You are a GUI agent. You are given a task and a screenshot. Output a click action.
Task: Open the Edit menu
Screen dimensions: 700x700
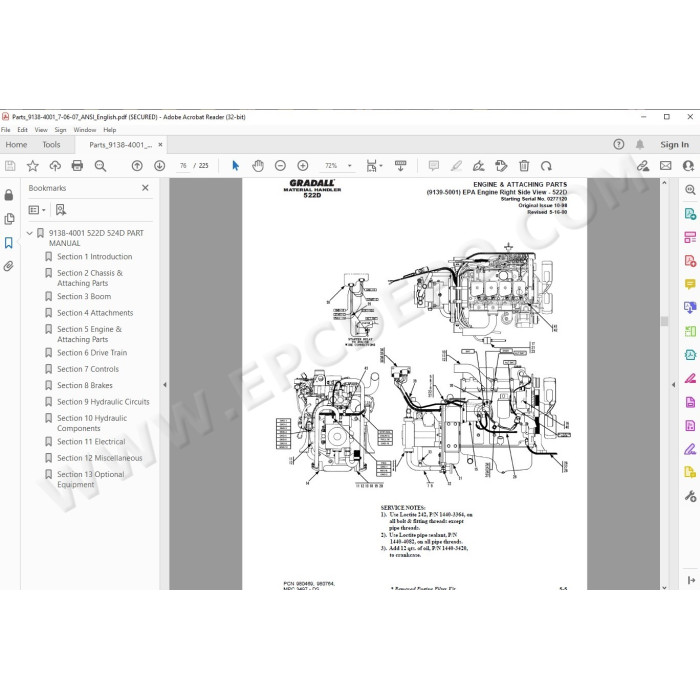click(x=22, y=130)
